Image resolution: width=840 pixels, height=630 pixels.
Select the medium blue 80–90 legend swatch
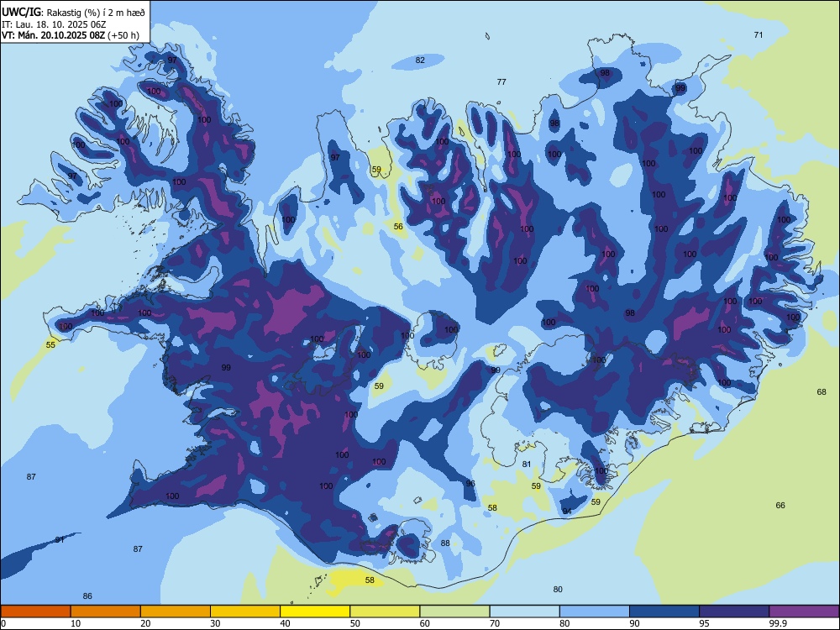pos(595,612)
